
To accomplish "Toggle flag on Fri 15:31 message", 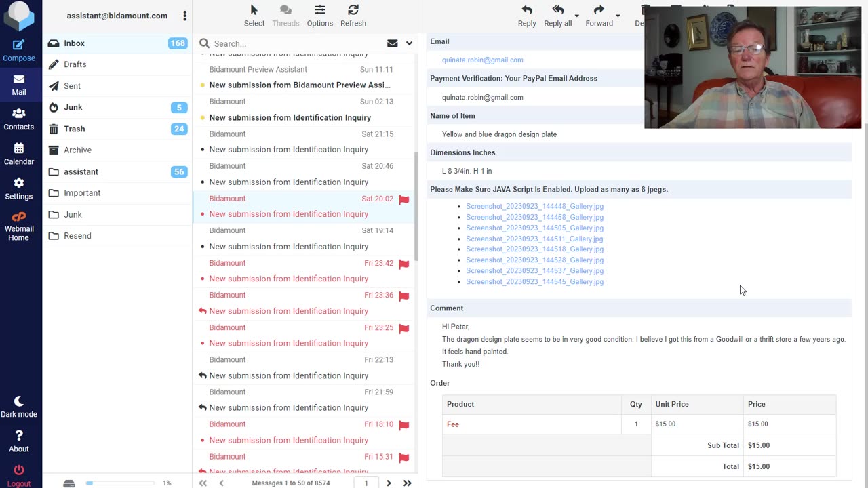I will pos(404,457).
